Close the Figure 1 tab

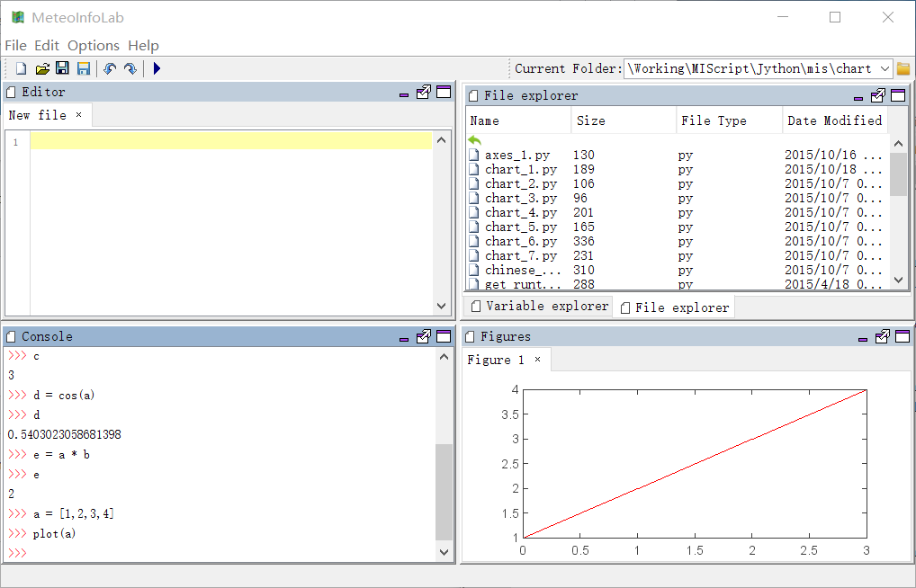[538, 360]
